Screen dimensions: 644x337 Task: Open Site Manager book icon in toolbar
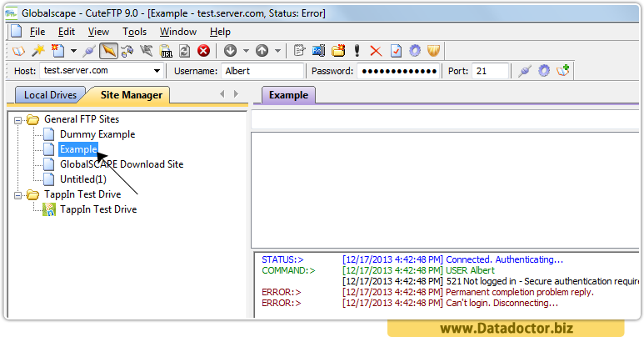coord(18,51)
